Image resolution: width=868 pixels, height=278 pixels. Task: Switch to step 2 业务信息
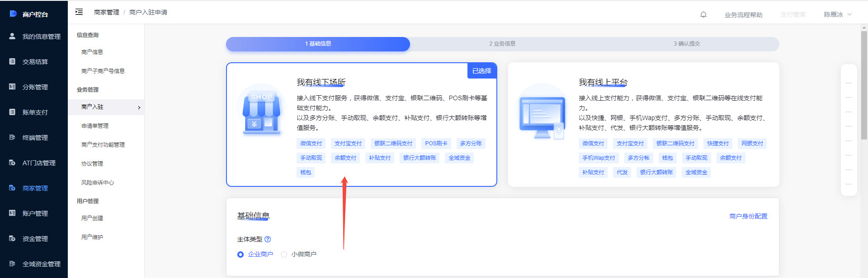pyautogui.click(x=502, y=44)
